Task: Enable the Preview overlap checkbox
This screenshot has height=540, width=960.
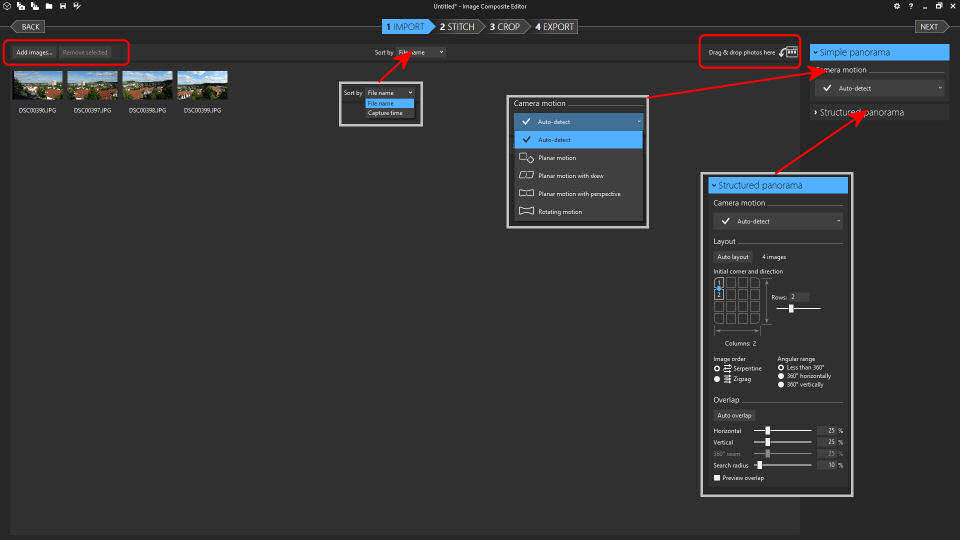Action: point(717,478)
